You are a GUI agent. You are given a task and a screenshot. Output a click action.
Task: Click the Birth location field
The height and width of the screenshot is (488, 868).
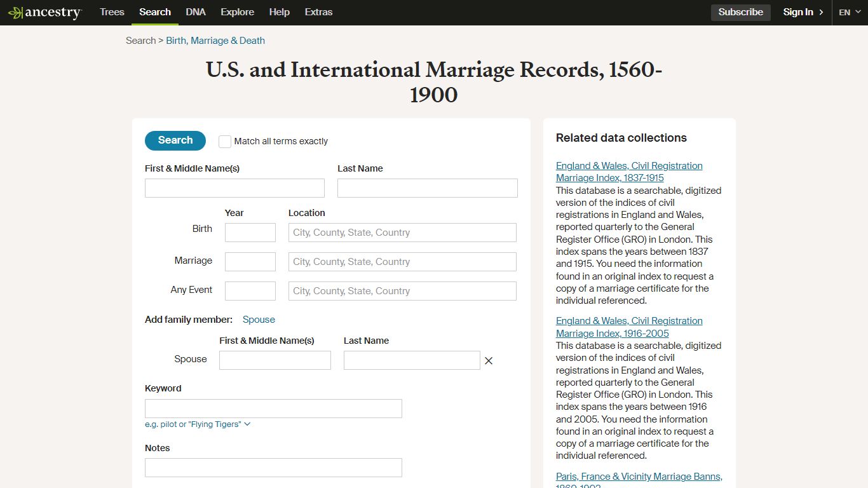[x=402, y=233]
